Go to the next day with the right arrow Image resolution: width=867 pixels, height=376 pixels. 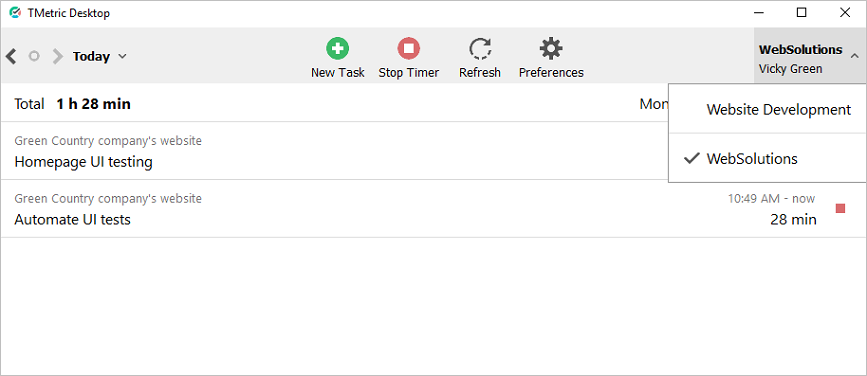(x=58, y=56)
